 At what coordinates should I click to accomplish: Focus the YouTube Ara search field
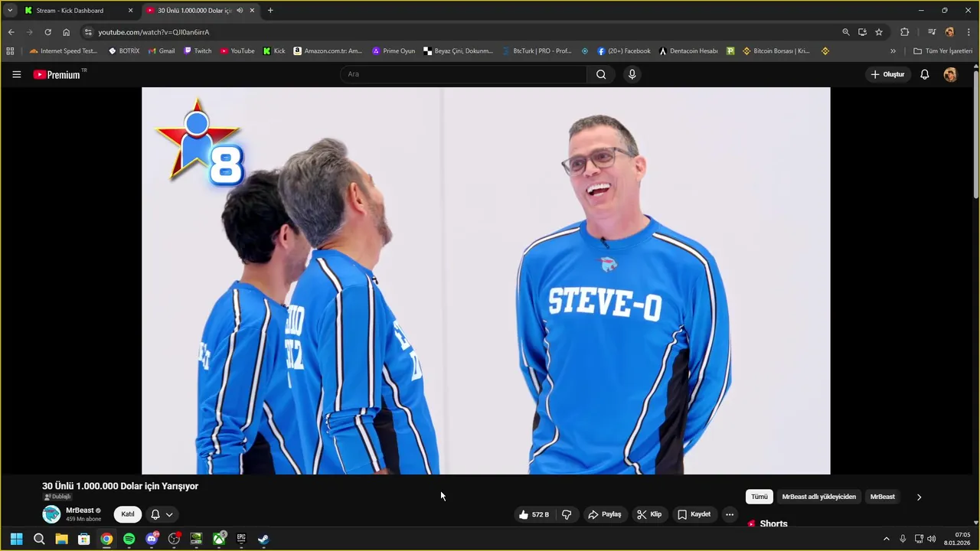[x=463, y=74]
